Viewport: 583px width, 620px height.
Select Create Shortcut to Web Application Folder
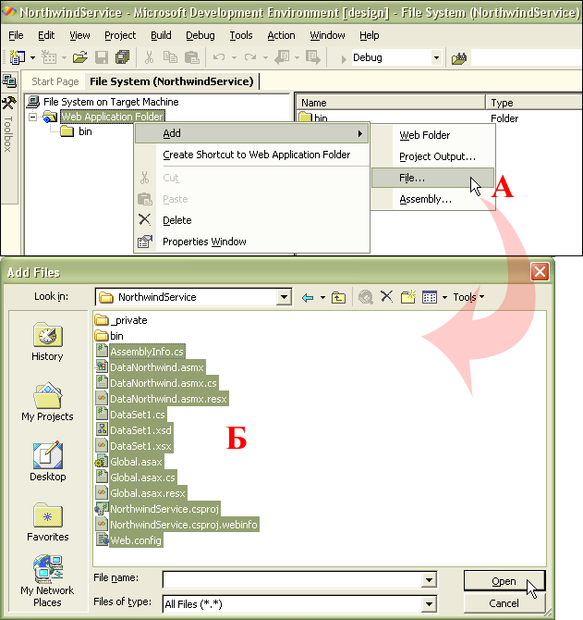(252, 155)
